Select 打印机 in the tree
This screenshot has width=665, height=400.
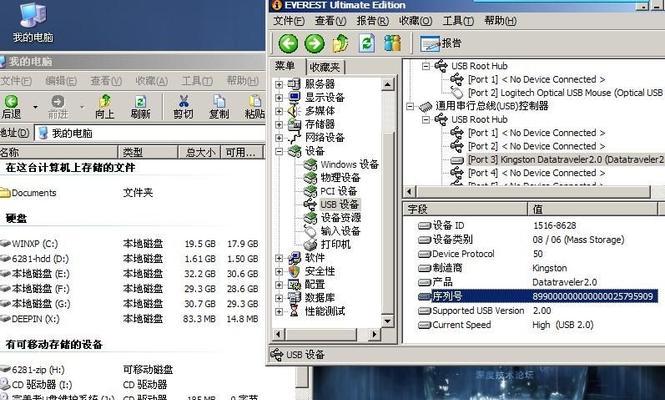pos(335,245)
